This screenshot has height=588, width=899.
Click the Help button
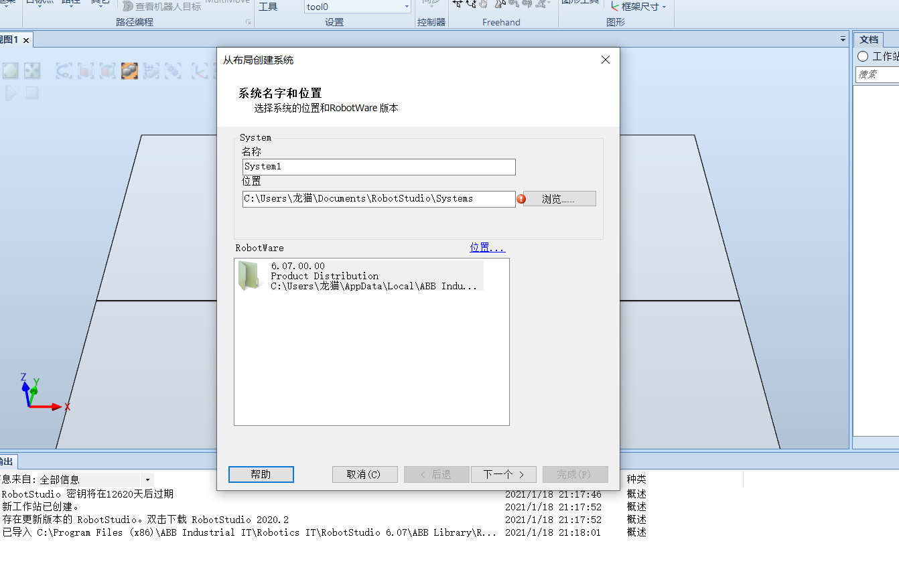[261, 474]
